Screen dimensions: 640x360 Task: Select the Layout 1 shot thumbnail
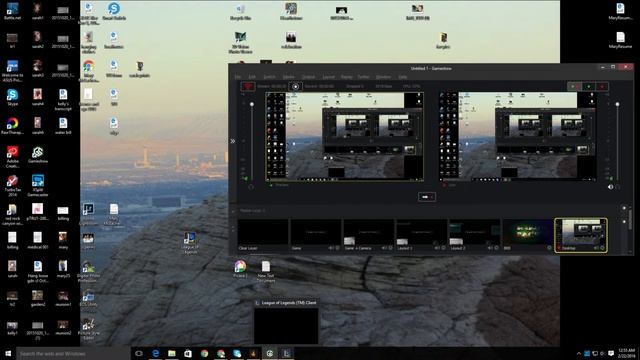click(421, 235)
